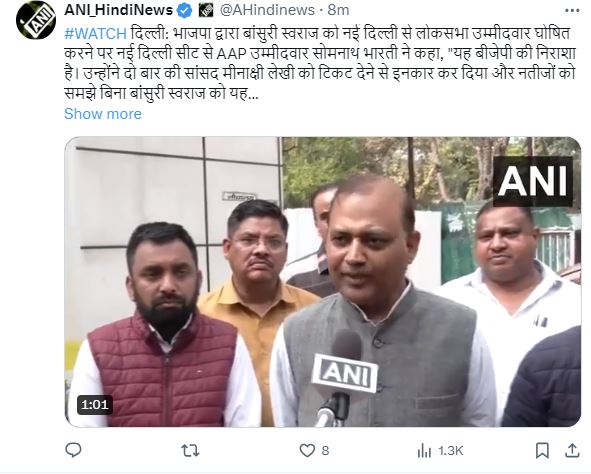Click the 1:01 video duration badge

point(95,405)
